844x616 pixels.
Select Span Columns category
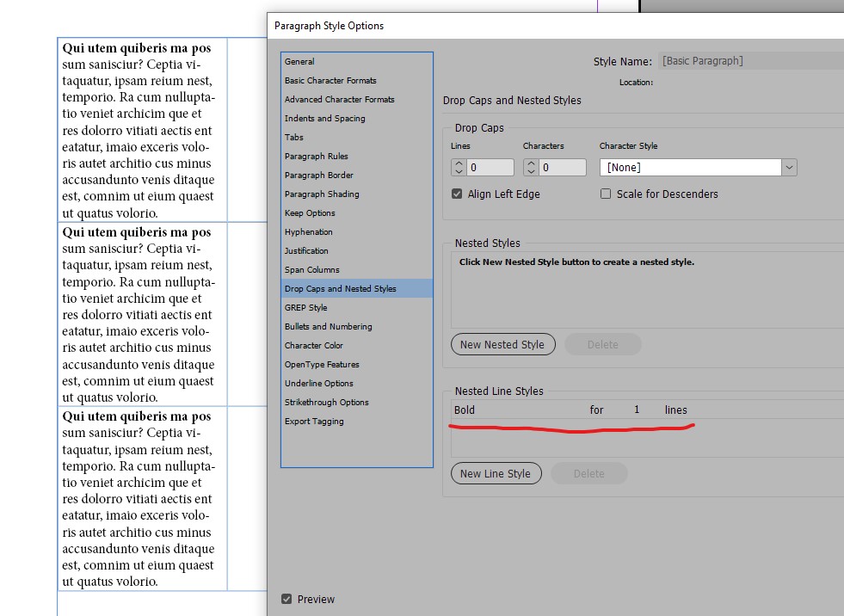(x=356, y=269)
